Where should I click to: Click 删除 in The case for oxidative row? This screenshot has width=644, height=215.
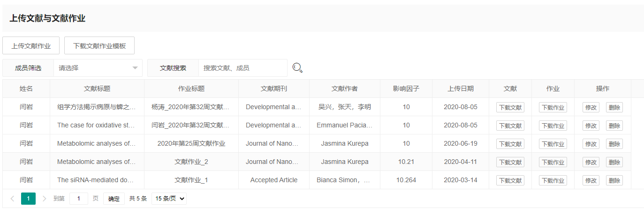614,126
